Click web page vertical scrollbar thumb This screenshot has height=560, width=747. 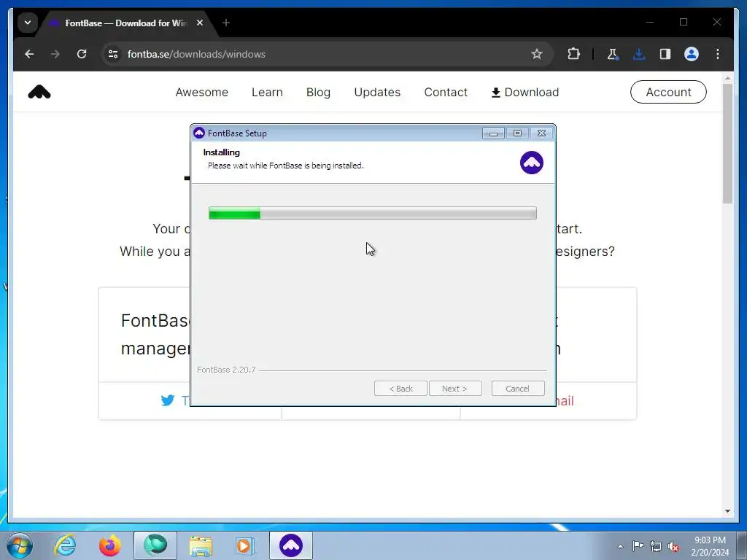727,144
